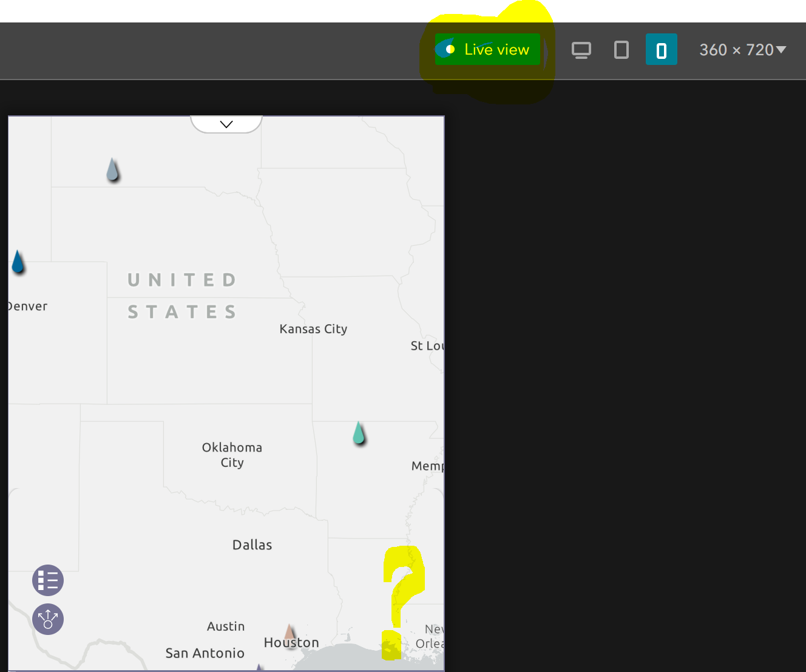Open the map legend list widget
This screenshot has height=672, width=806.
coord(48,580)
